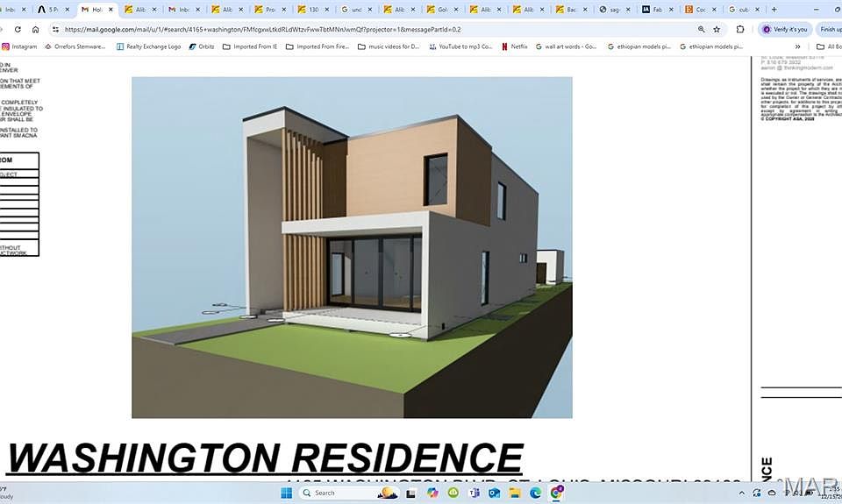Click the Finish update button

click(x=829, y=30)
